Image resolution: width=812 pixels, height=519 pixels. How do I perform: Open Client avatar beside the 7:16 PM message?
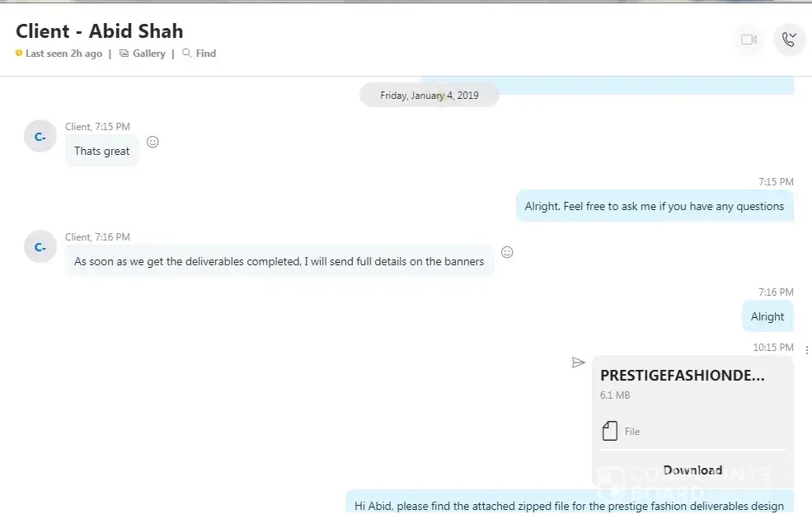tap(40, 246)
